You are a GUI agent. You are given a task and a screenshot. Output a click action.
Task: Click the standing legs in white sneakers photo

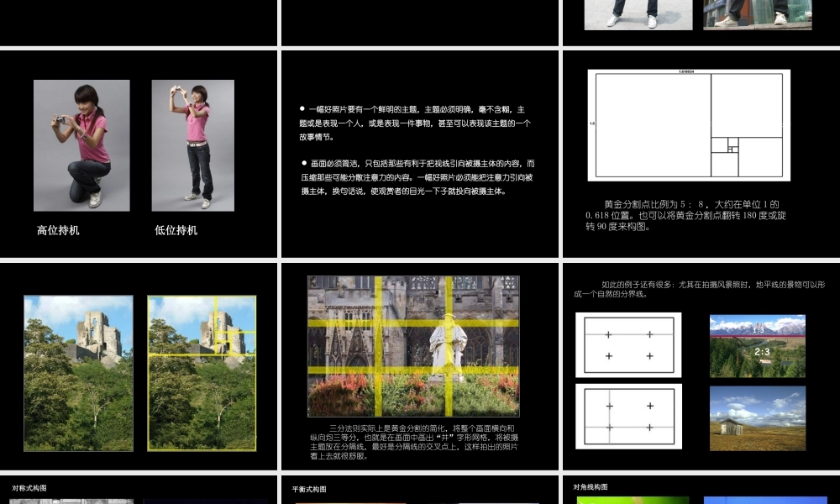pos(638,14)
